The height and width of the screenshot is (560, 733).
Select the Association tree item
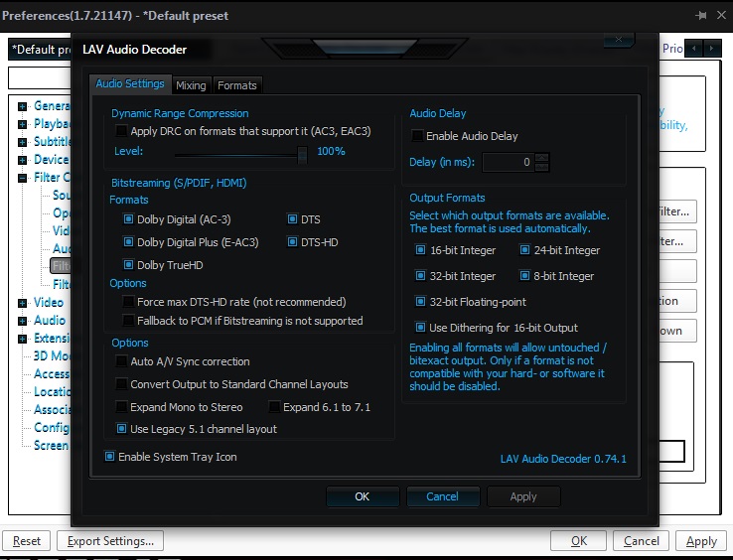[52, 409]
